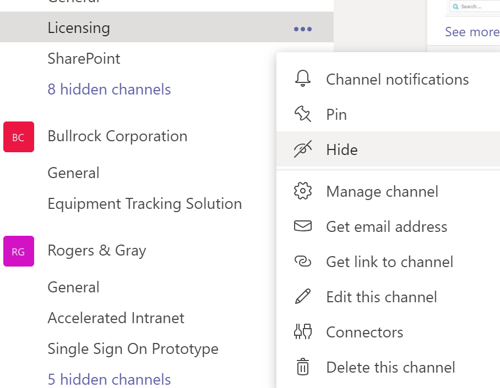Open the Single Sign On Prototype channel

tap(133, 349)
